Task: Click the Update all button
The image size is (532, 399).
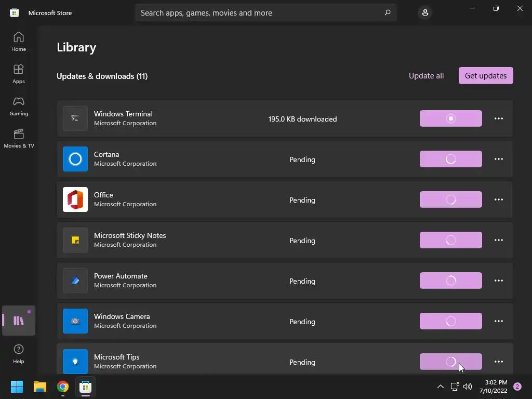Action: tap(426, 76)
